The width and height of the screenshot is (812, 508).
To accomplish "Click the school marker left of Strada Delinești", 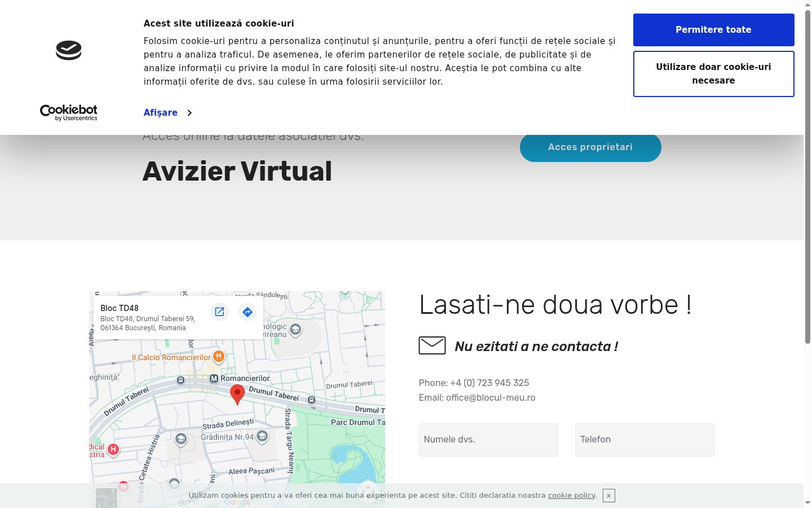I will pos(180,439).
